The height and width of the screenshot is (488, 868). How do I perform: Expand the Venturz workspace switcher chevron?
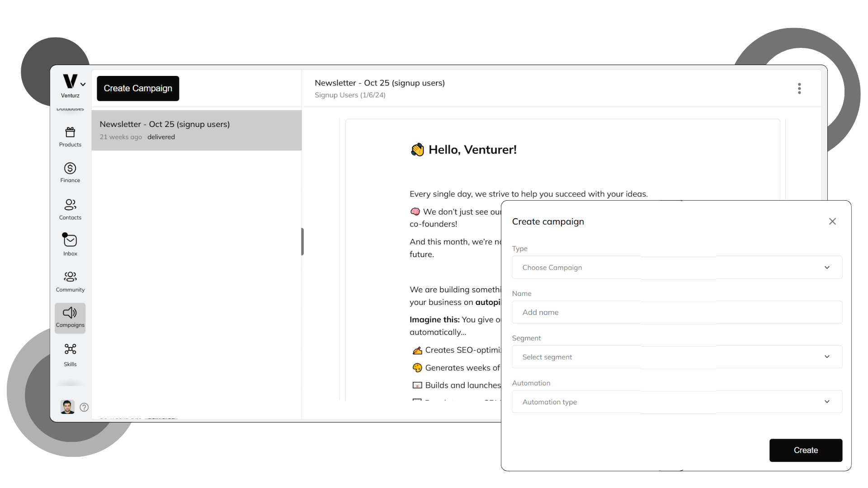(x=83, y=84)
